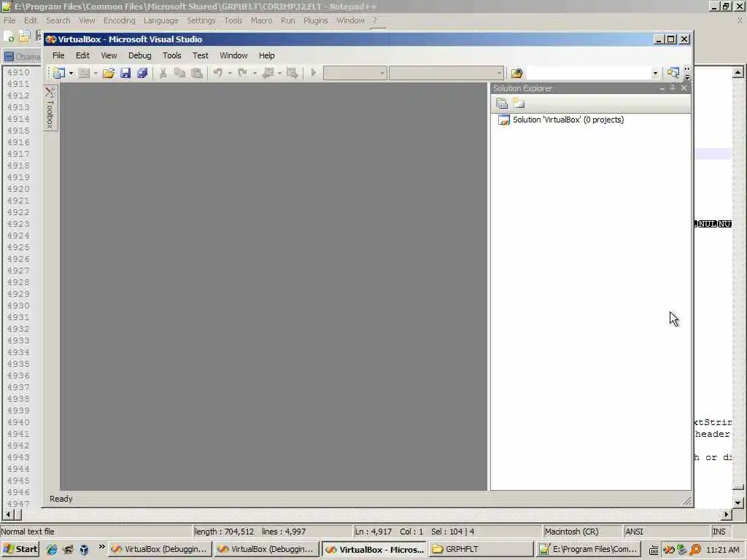Click the Undo arrow icon
The image size is (747, 560).
217,73
